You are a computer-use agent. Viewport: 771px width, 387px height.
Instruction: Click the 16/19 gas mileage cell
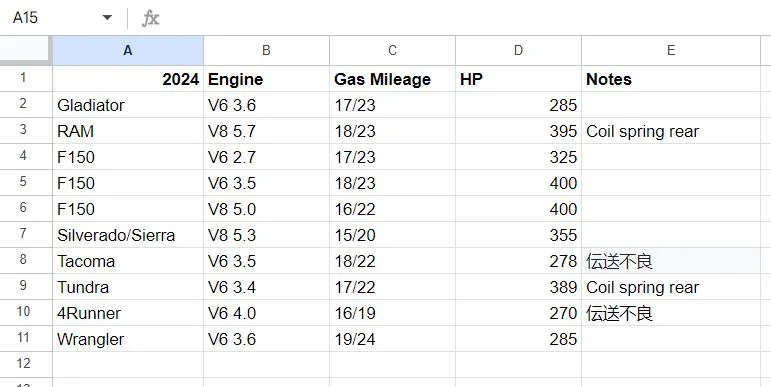coord(392,313)
